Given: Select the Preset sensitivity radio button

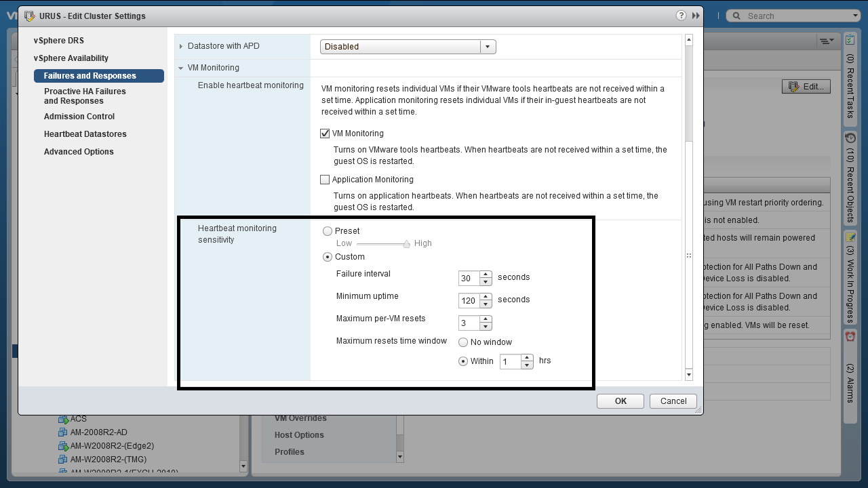Looking at the screenshot, I should click(x=328, y=231).
